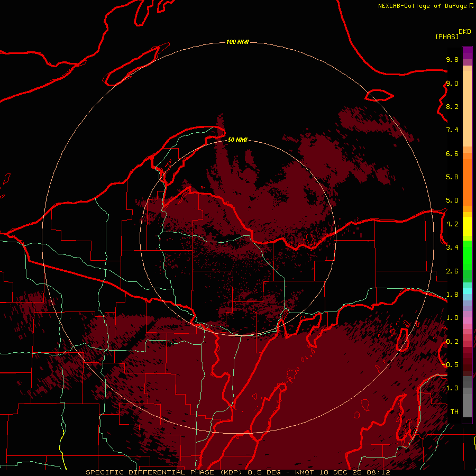Click the 8.2 scale value
This screenshot has width=476, height=476.
pyautogui.click(x=452, y=106)
